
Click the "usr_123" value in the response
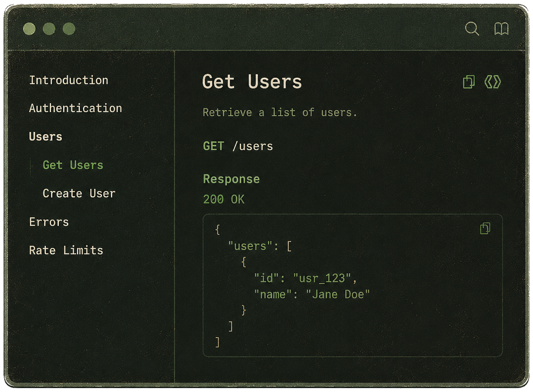[x=322, y=278]
